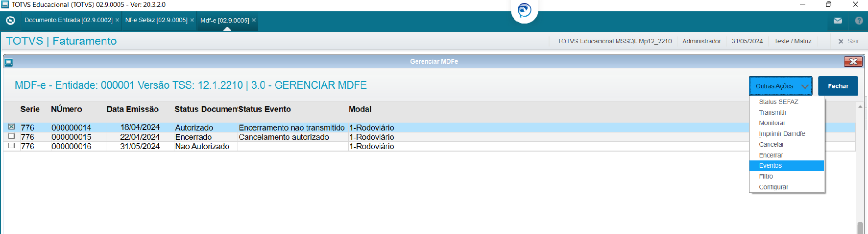868x234 pixels.
Task: Switch to the Nf-e Sefaz tab
Action: point(156,20)
